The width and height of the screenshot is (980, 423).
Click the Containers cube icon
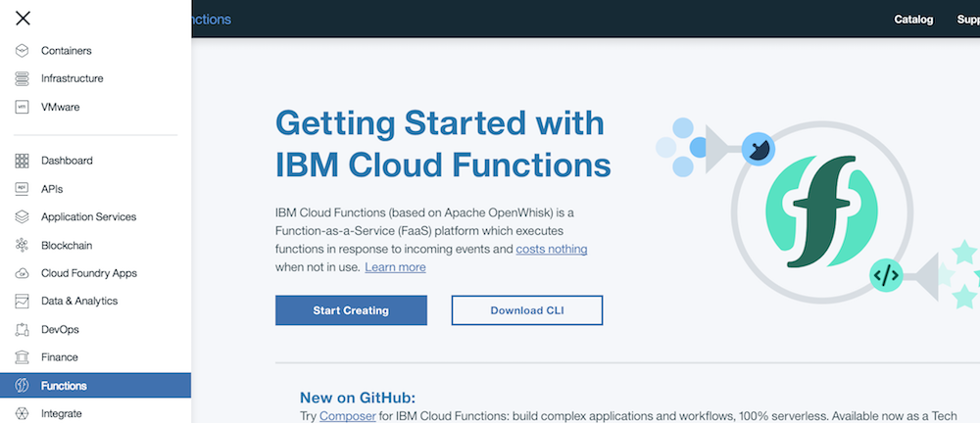tap(22, 51)
